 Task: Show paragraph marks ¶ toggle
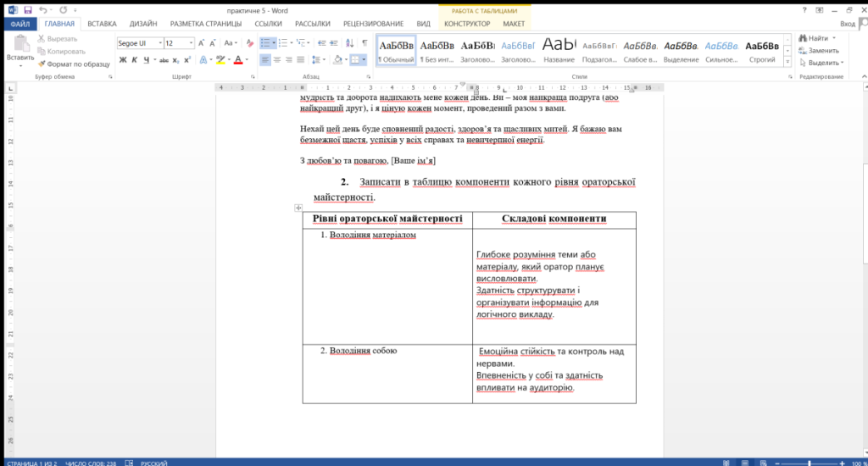point(364,43)
